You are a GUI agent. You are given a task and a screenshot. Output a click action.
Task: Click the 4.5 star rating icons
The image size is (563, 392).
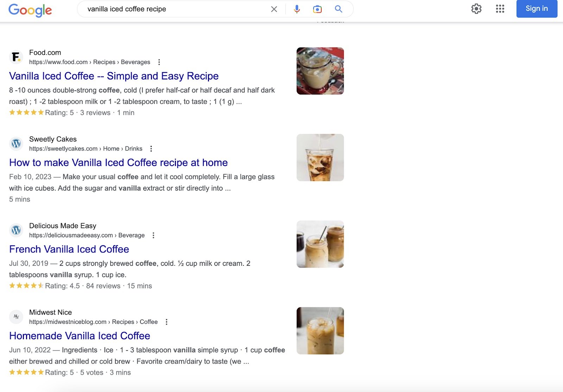[x=26, y=285]
